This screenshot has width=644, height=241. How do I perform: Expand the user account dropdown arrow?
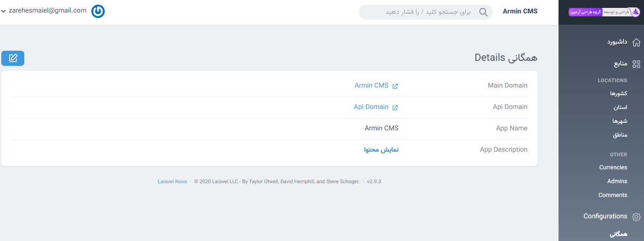(x=3, y=11)
